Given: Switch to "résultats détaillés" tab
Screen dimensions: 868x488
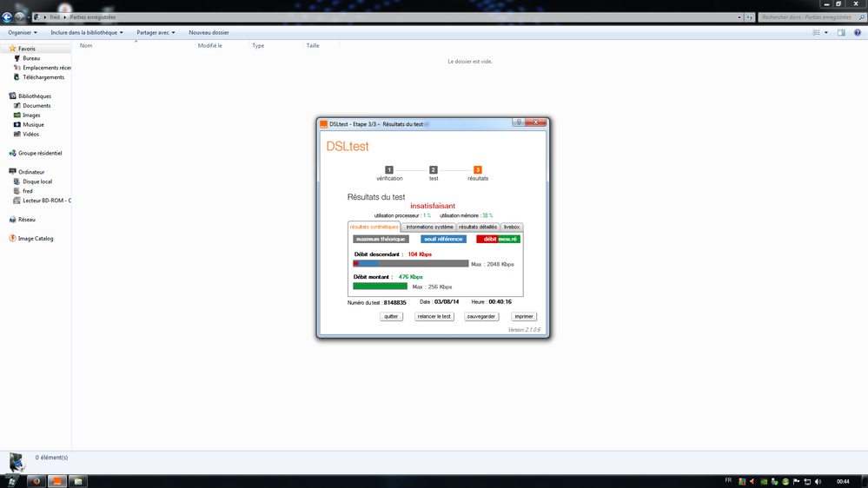Looking at the screenshot, I should coord(478,227).
